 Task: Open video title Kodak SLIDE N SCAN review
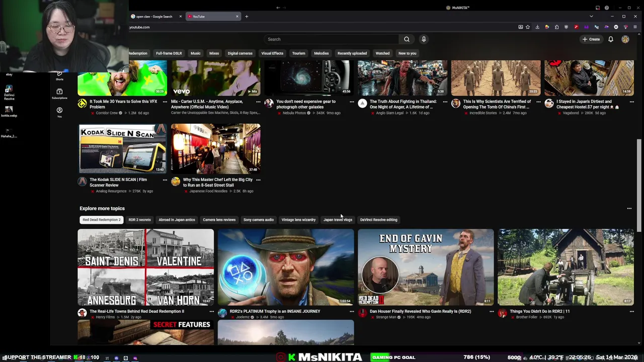pos(118,182)
